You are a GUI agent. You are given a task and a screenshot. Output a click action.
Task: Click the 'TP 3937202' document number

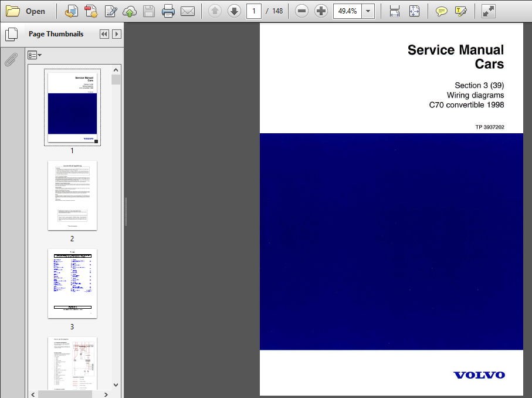click(x=490, y=127)
